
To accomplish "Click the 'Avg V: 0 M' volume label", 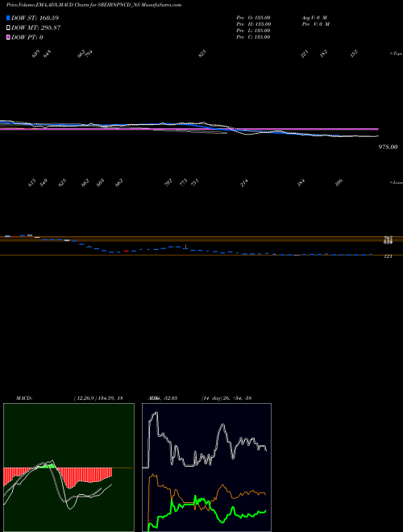I will (x=314, y=18).
